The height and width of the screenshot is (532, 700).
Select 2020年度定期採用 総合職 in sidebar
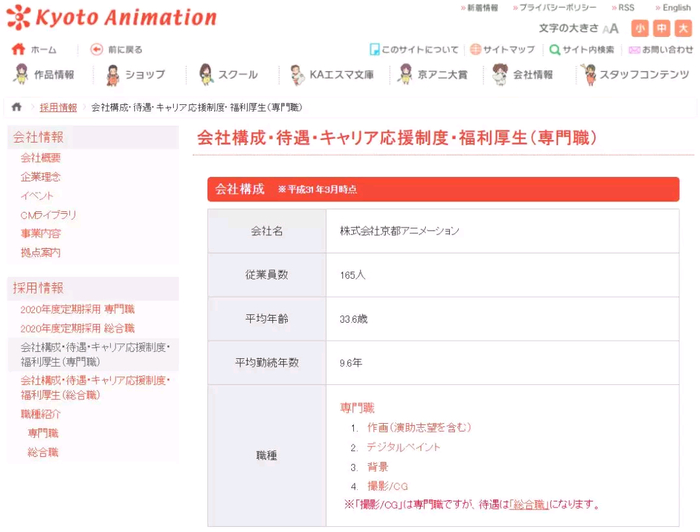click(77, 328)
